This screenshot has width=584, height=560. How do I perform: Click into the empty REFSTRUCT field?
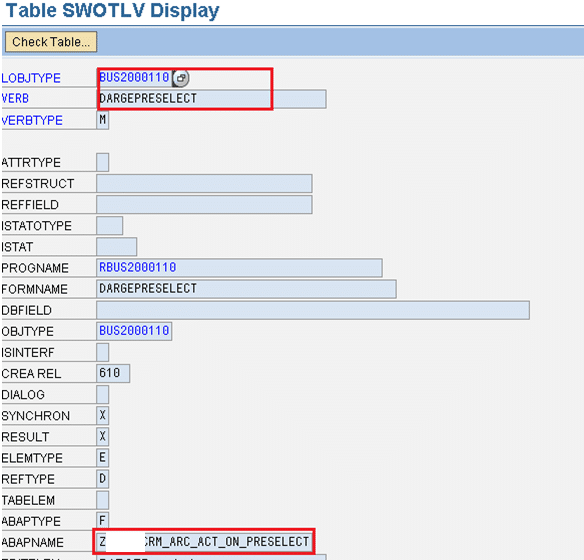[x=204, y=184]
